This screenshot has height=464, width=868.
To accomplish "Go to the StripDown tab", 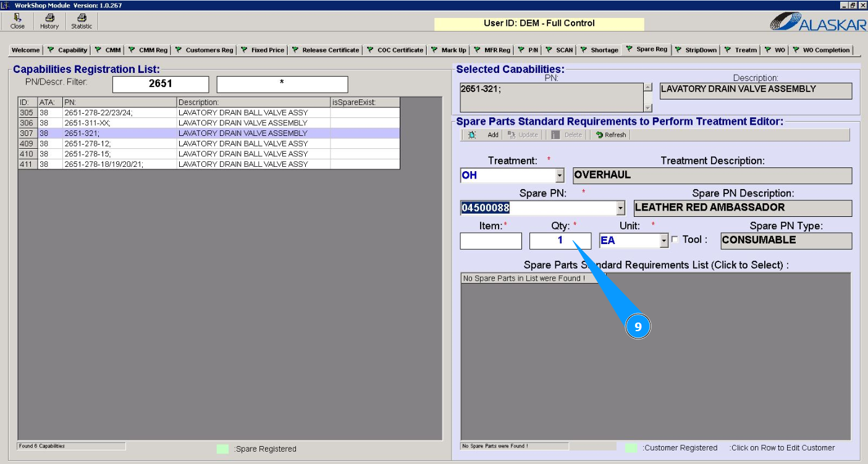I will tap(696, 50).
